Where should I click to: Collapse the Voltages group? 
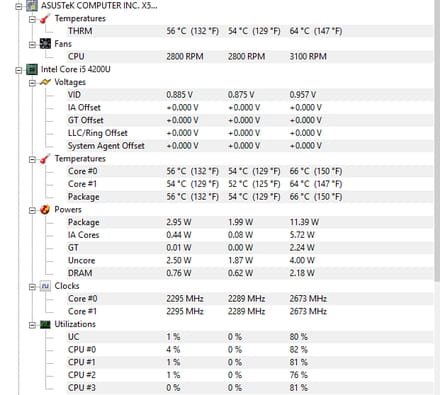click(32, 83)
